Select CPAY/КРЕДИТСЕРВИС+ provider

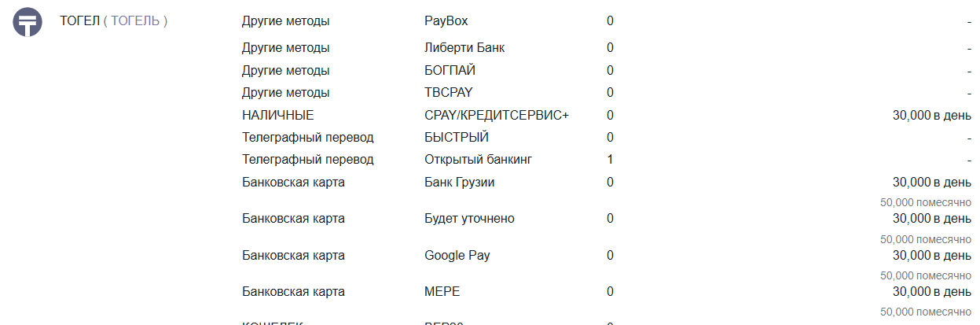tap(496, 116)
